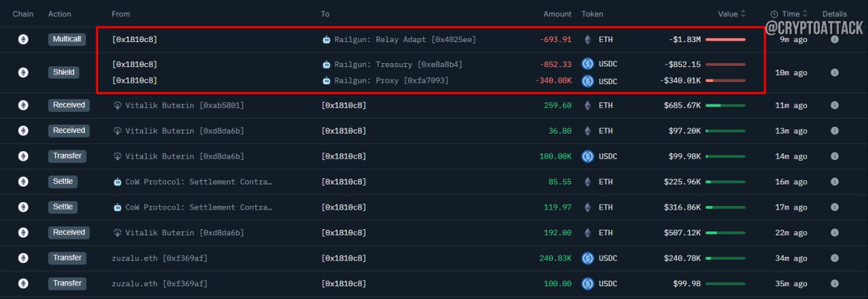The width and height of the screenshot is (868, 299).
Task: Open details info icon for 34m ago transaction
Action: coord(835,258)
